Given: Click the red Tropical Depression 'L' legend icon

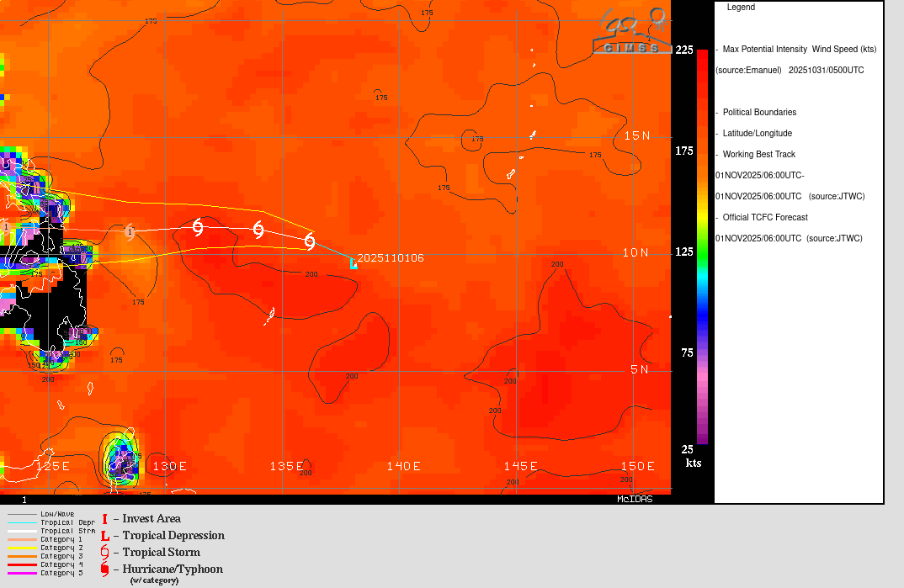Looking at the screenshot, I should (x=105, y=536).
